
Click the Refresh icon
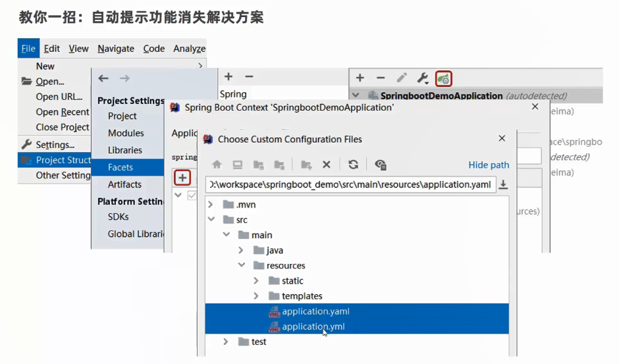pos(354,165)
